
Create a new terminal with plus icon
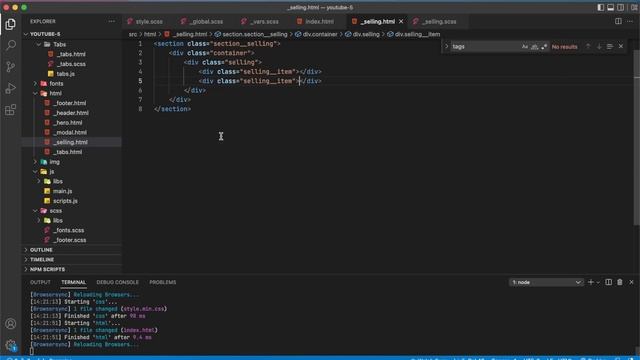coord(590,282)
